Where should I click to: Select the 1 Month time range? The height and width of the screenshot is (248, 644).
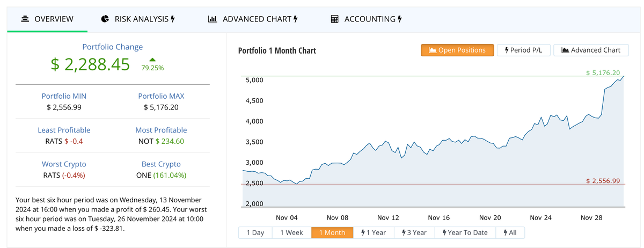click(332, 232)
